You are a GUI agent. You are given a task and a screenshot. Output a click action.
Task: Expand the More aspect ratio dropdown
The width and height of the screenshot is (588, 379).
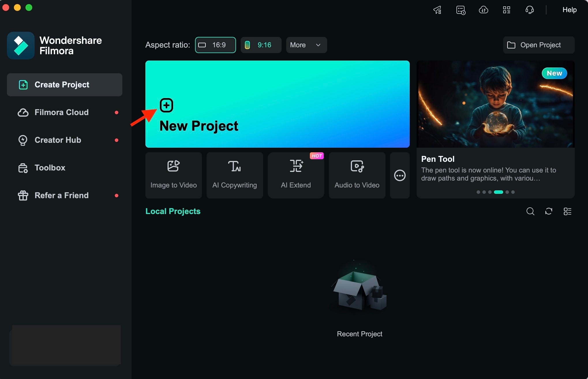pyautogui.click(x=306, y=45)
